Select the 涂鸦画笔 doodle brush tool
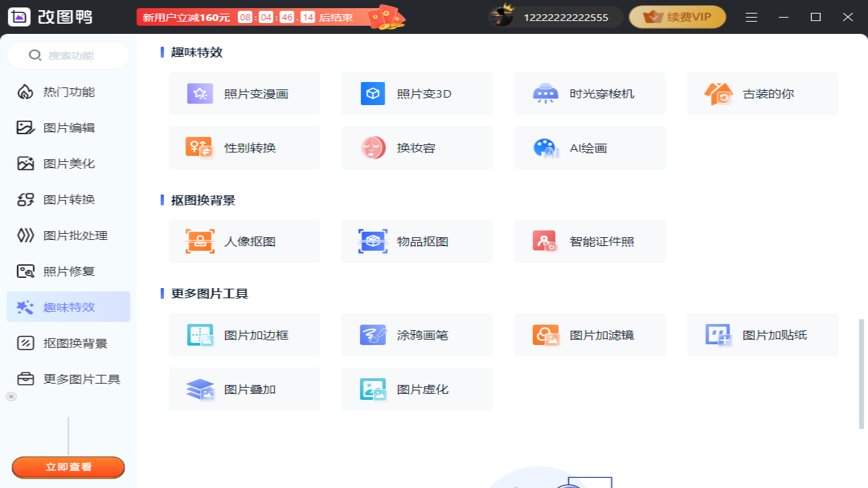868x488 pixels. (x=417, y=334)
